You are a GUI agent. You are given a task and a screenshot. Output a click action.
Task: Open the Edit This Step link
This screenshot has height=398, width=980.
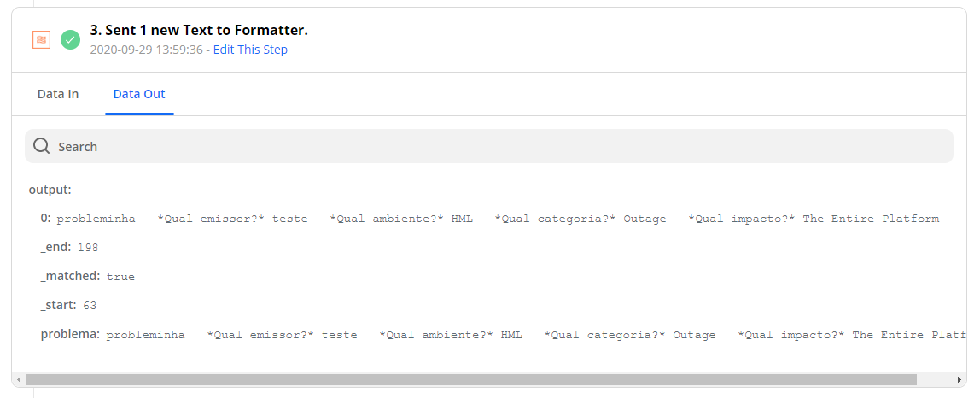pos(250,50)
